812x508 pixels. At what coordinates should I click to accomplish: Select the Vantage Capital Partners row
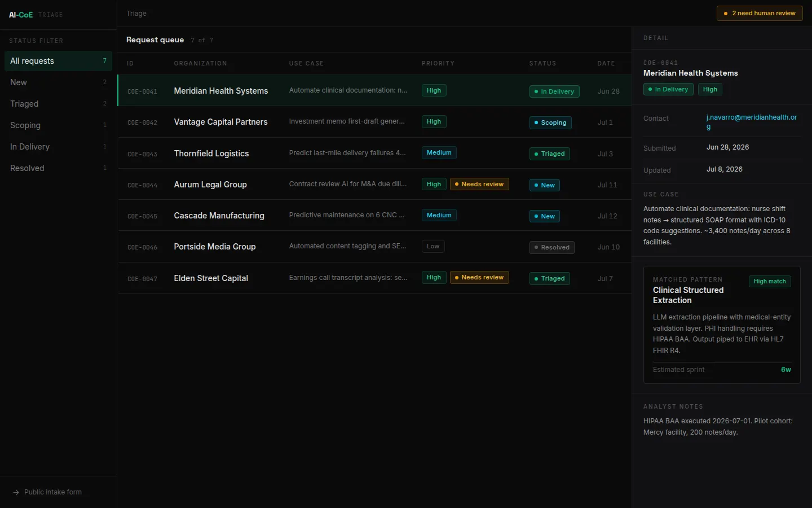374,122
